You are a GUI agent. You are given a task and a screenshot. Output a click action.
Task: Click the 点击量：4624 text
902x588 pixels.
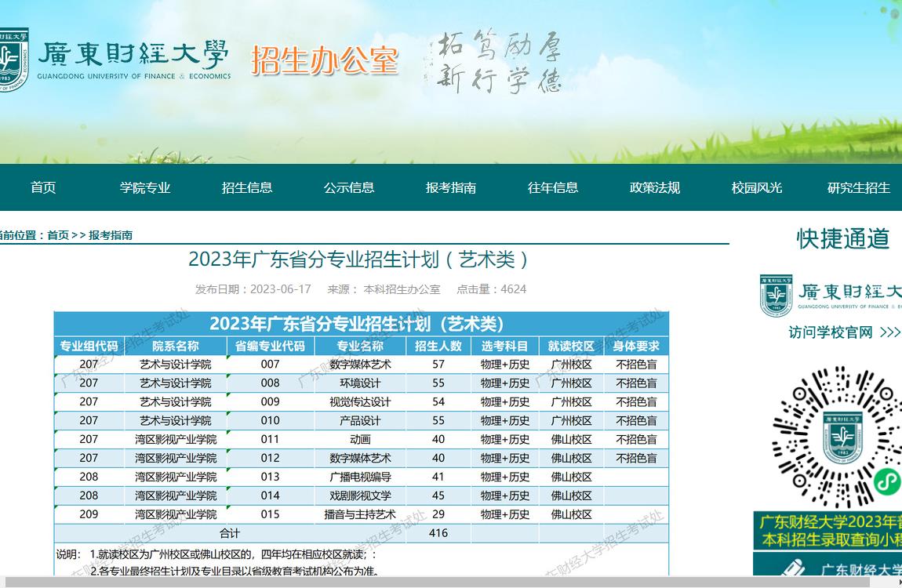pos(491,289)
